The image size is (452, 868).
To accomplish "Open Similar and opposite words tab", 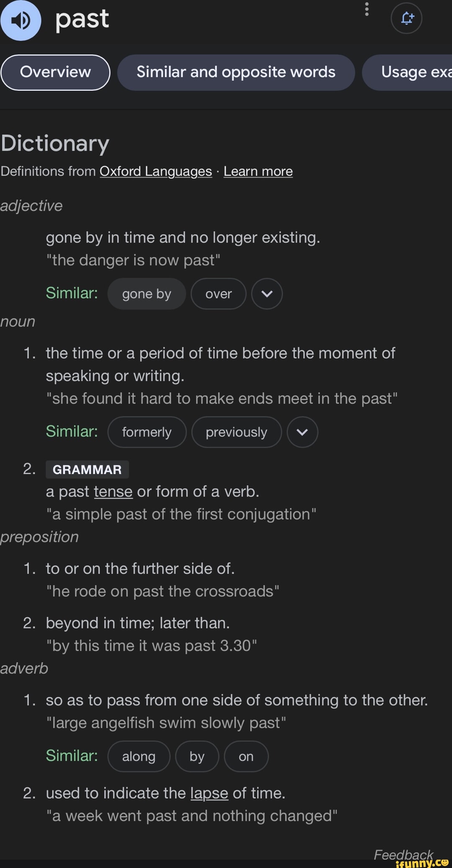I will pyautogui.click(x=236, y=72).
